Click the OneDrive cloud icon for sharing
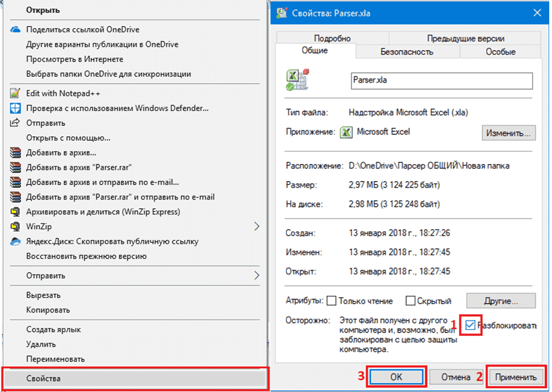Viewport: 552px width, 392px height. (x=16, y=29)
